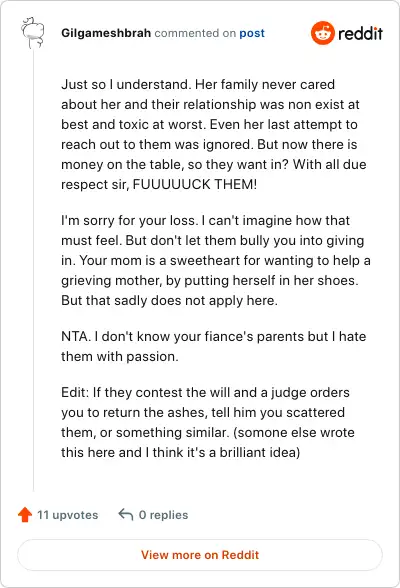This screenshot has height=588, width=400.
Task: Click the reply arrow icon
Action: (x=126, y=514)
